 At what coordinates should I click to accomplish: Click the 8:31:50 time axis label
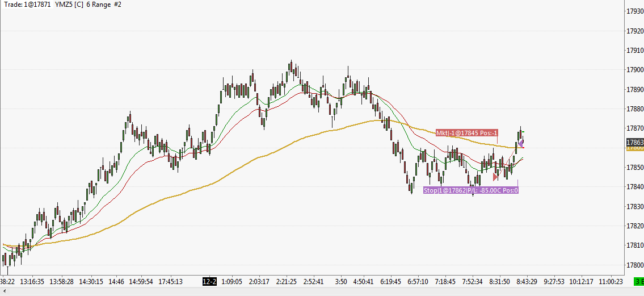coord(499,282)
